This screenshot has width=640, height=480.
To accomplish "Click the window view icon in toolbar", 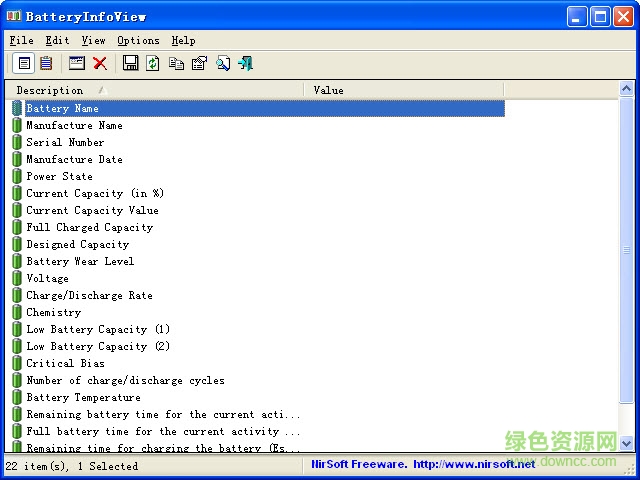I will click(x=77, y=63).
